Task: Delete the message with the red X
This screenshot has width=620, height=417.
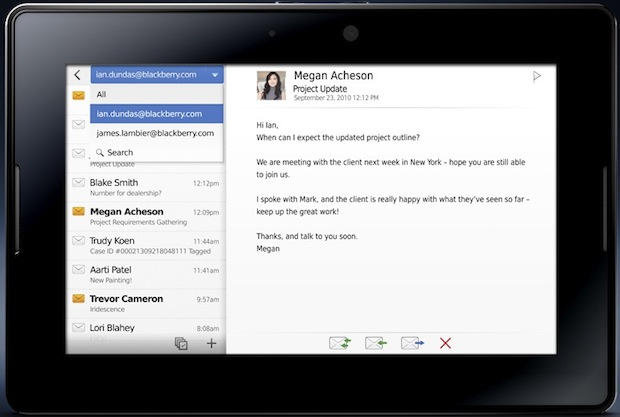Action: click(x=446, y=343)
